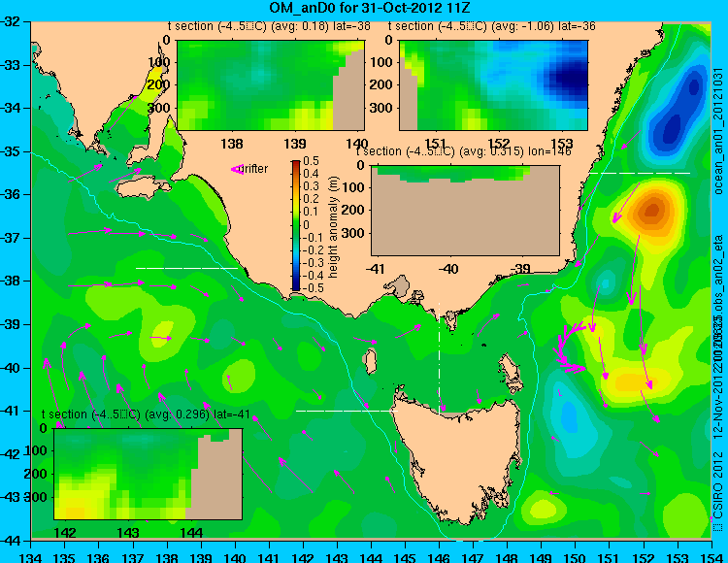728x563 pixels.
Task: Click the vertical 'obs_an02_eta' label
Action: [717, 274]
